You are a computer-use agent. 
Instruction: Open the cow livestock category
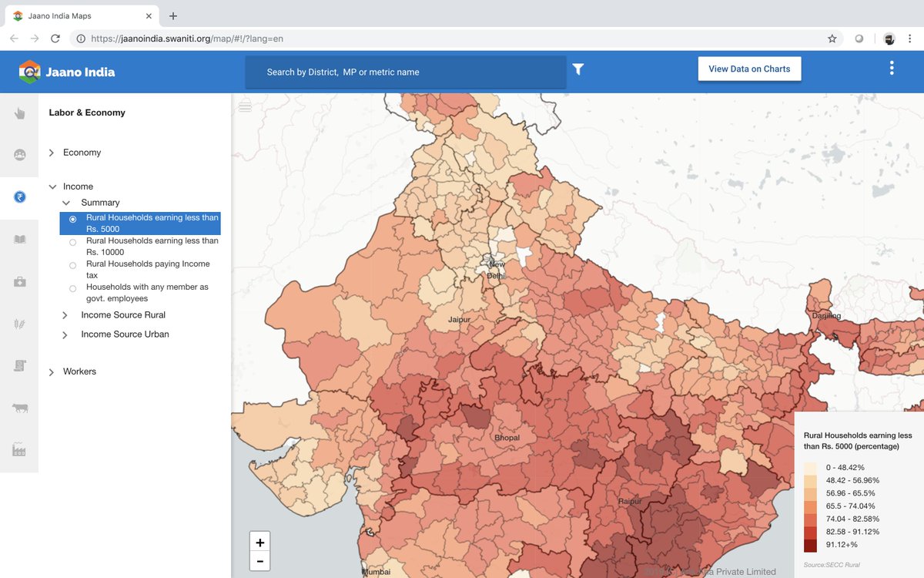tap(19, 408)
